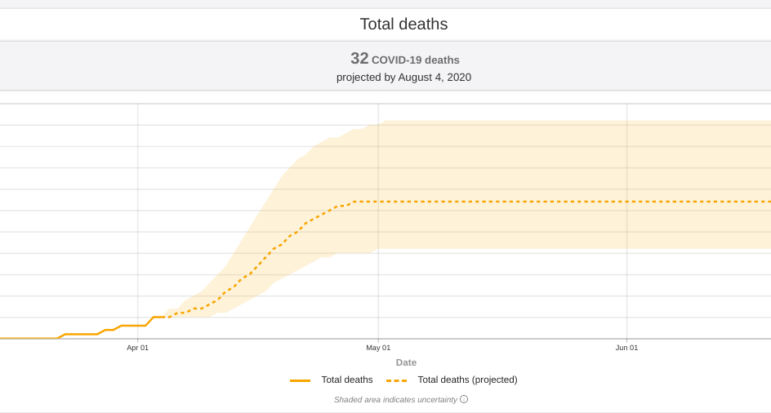This screenshot has width=771, height=413.
Task: Toggle the 'Total deaths (projected)' legend label
Action: pyautogui.click(x=467, y=380)
